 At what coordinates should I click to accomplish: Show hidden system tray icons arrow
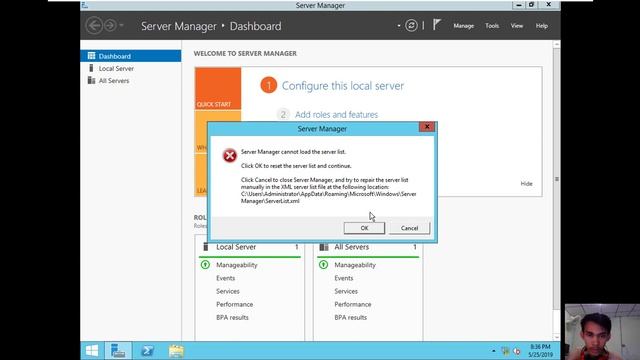(x=493, y=351)
